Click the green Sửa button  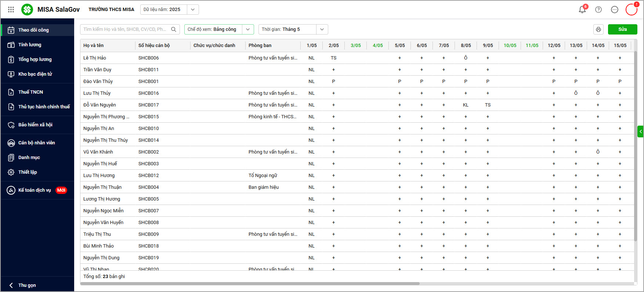(622, 29)
